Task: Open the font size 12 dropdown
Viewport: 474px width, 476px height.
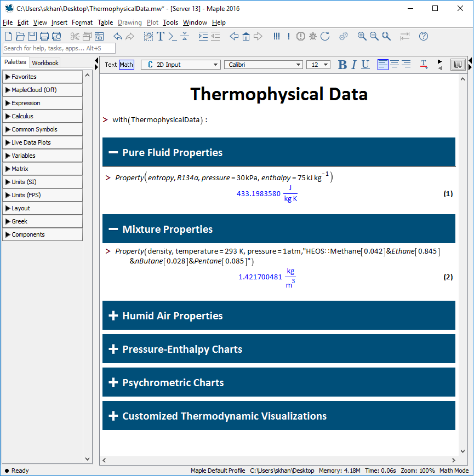Action: [318, 65]
